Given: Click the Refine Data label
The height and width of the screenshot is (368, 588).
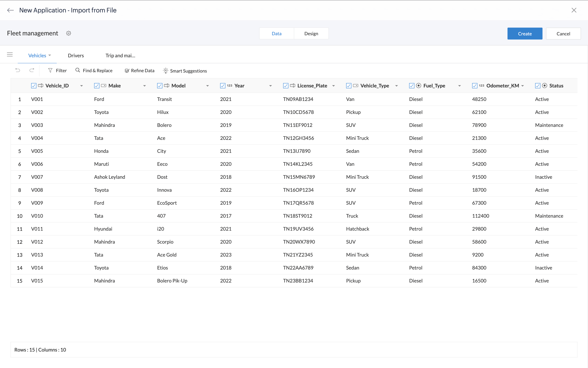Looking at the screenshot, I should 143,71.
